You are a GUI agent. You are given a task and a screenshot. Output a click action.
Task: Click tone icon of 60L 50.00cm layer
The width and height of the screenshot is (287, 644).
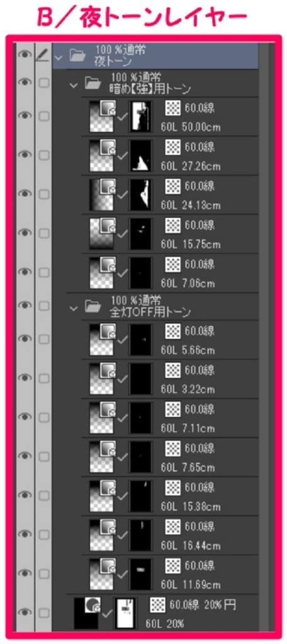[172, 108]
